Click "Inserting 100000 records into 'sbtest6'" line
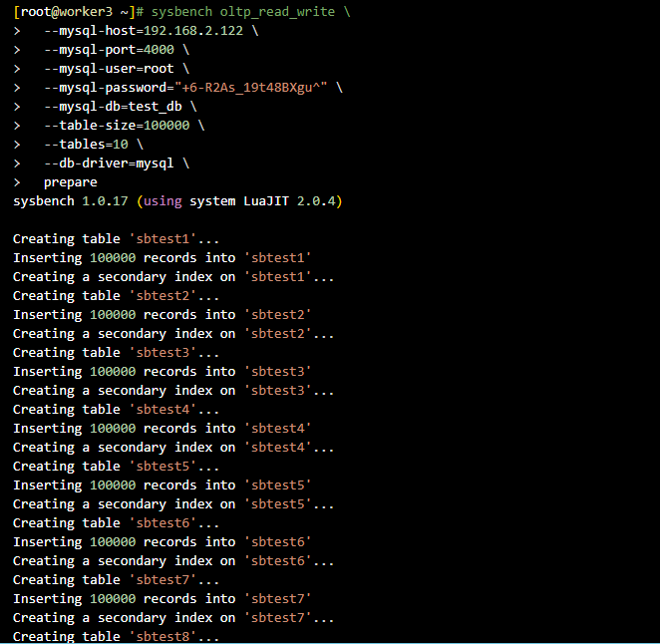Image resolution: width=660 pixels, height=644 pixels. 163,542
